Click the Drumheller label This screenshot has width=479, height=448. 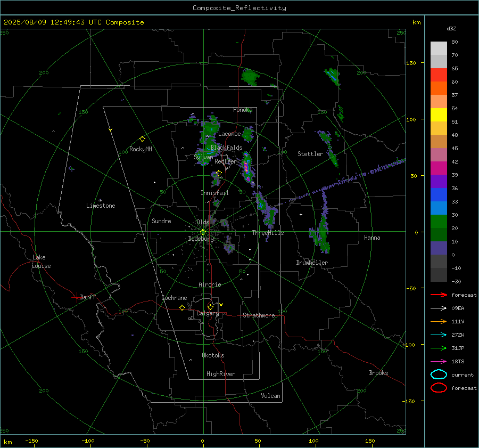(x=312, y=263)
